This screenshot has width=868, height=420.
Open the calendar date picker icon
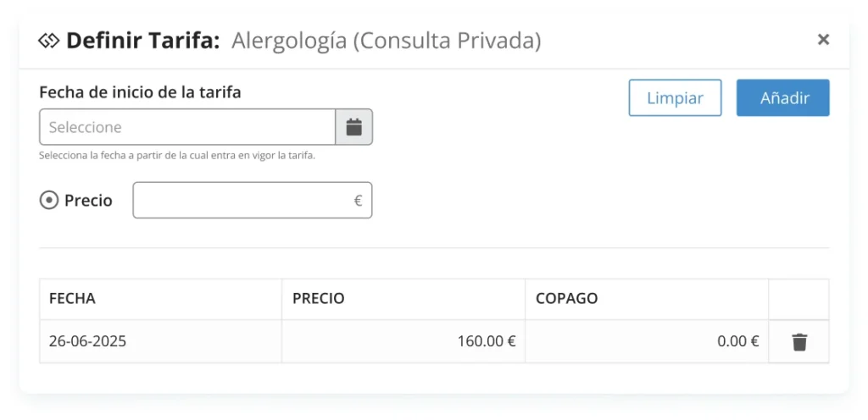point(354,127)
